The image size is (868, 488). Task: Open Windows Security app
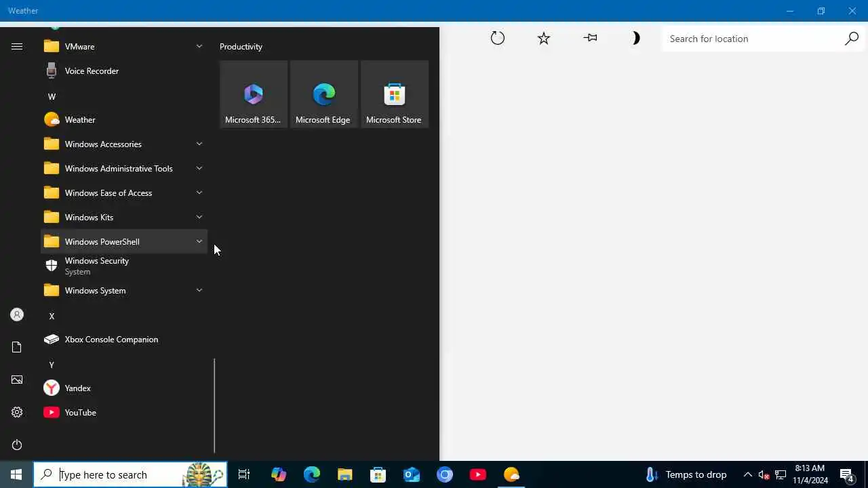124,266
